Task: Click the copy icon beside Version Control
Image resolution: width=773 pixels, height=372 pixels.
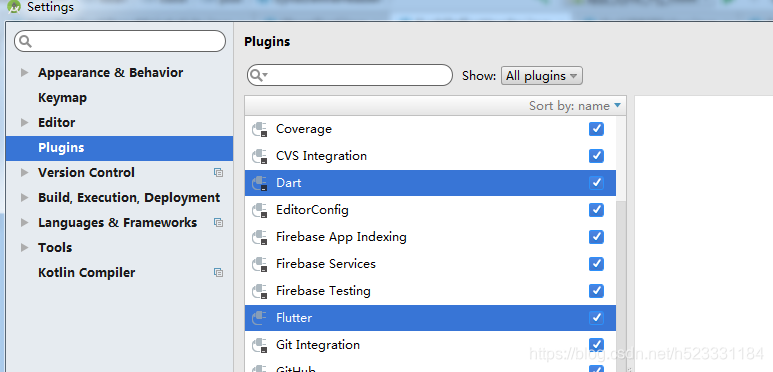Action: coord(218,172)
